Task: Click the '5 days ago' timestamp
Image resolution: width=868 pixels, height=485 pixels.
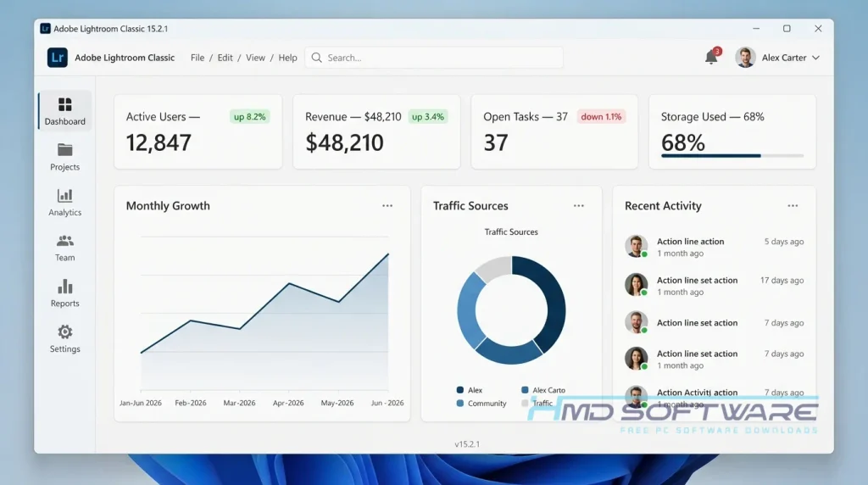Action: 784,242
